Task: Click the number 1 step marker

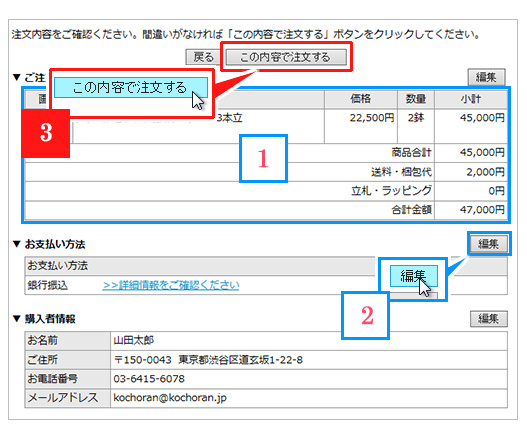Action: coord(263,159)
